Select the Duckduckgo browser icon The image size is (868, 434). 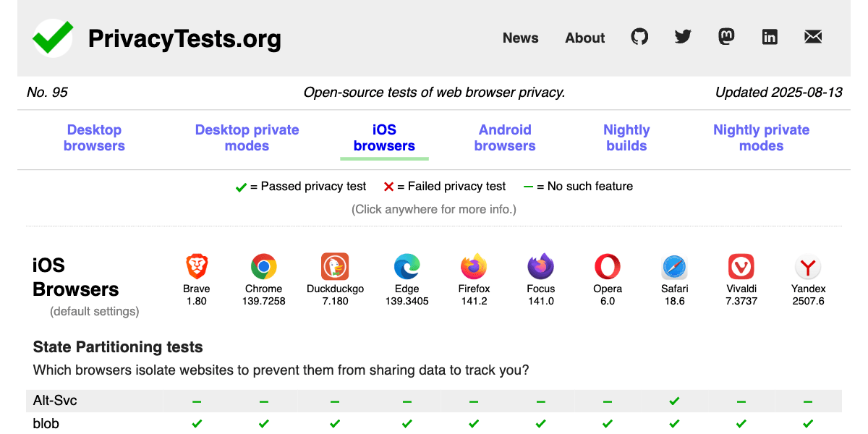[x=334, y=265]
